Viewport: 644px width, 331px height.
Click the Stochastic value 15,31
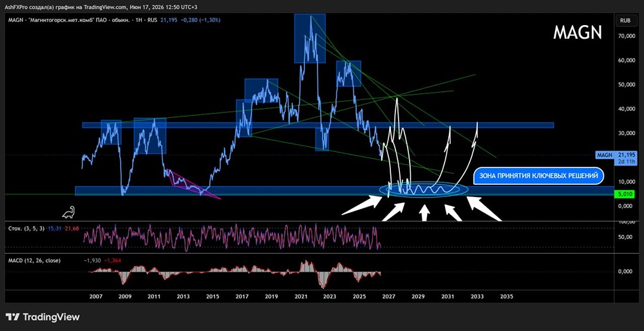point(54,228)
